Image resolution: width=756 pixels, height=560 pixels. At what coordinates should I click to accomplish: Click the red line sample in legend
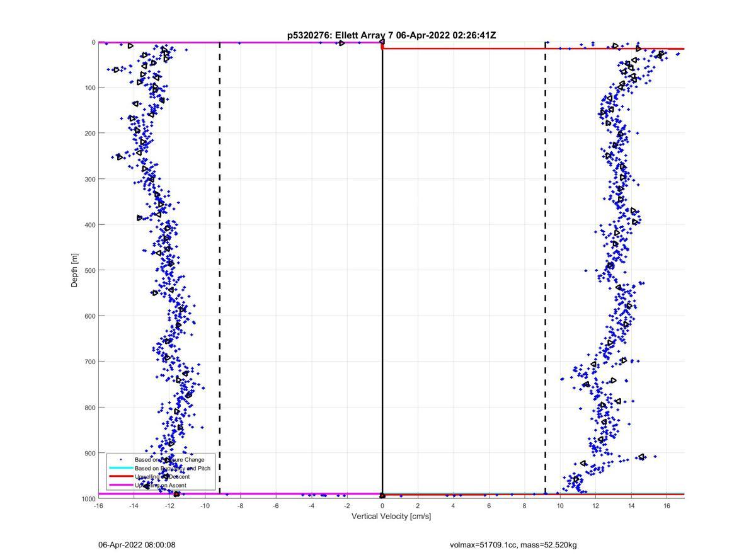click(120, 477)
